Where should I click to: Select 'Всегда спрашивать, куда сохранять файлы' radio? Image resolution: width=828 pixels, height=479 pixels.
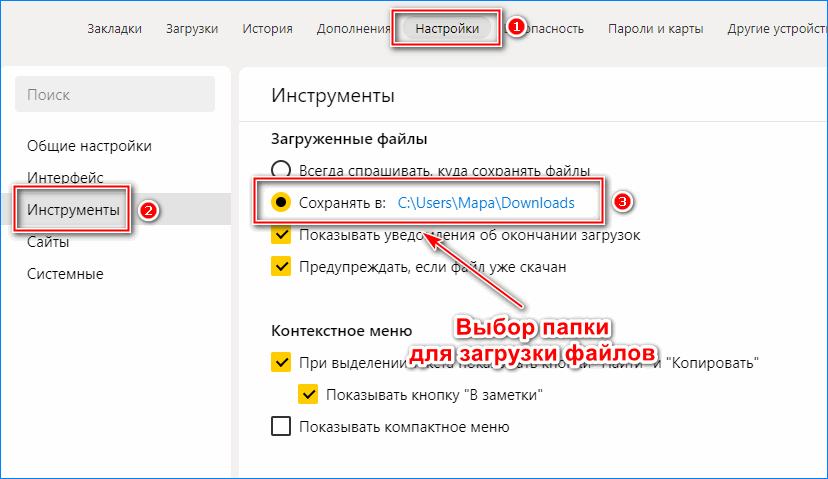281,170
